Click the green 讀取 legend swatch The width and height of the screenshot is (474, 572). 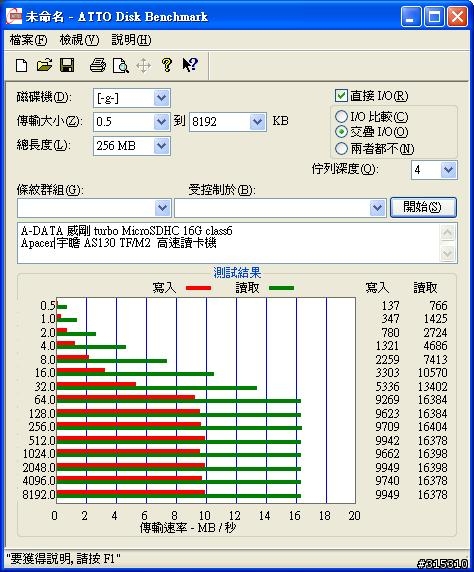[281, 288]
